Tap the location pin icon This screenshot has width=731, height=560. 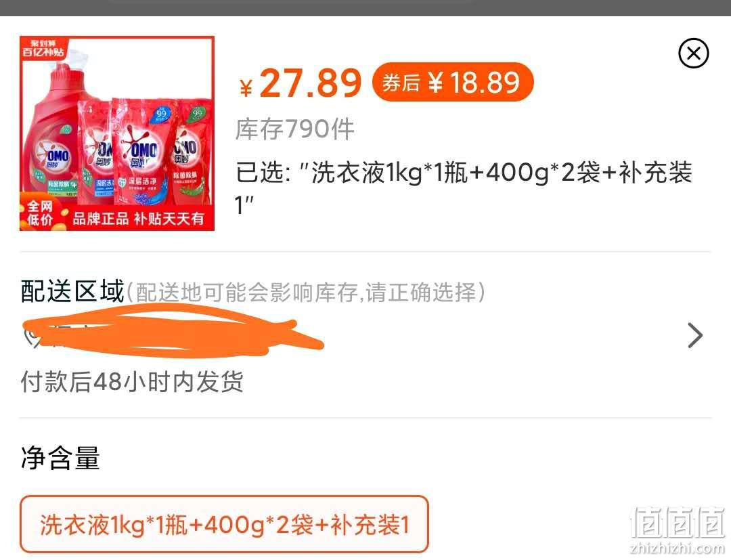32,337
